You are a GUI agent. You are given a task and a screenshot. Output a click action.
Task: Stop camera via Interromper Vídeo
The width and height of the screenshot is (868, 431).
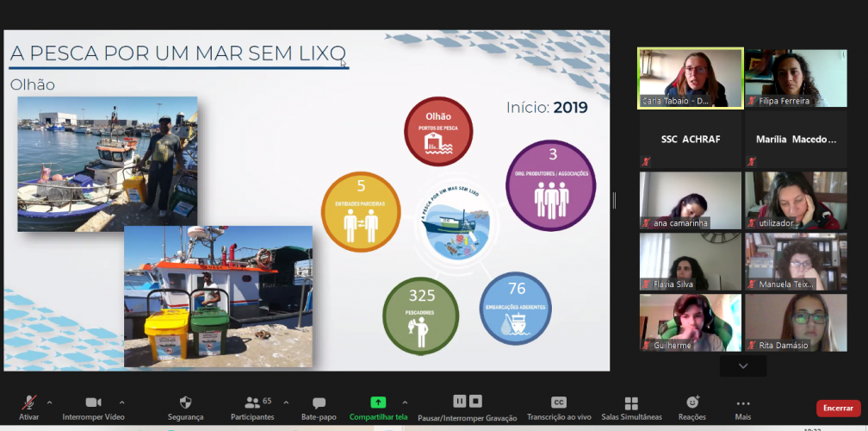click(93, 409)
